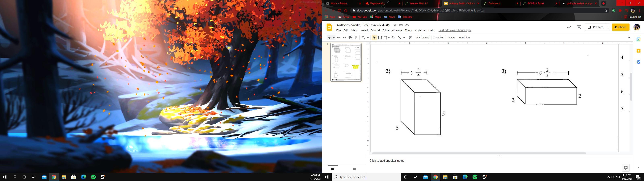Screen dimensions: 644x181
Task: Choose the Select cursor tool
Action: [374, 37]
